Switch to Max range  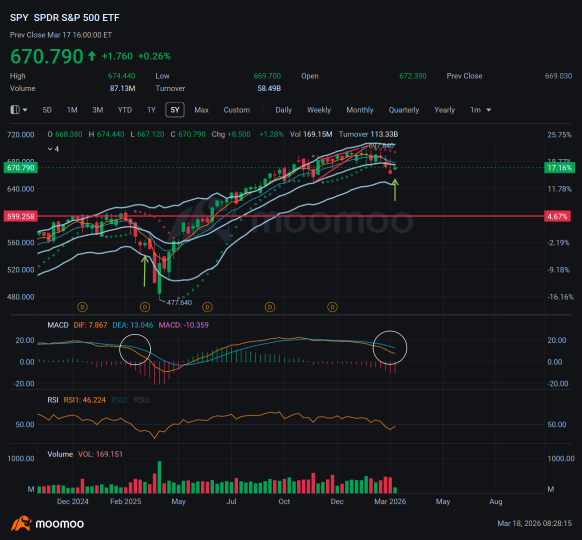pyautogui.click(x=202, y=110)
